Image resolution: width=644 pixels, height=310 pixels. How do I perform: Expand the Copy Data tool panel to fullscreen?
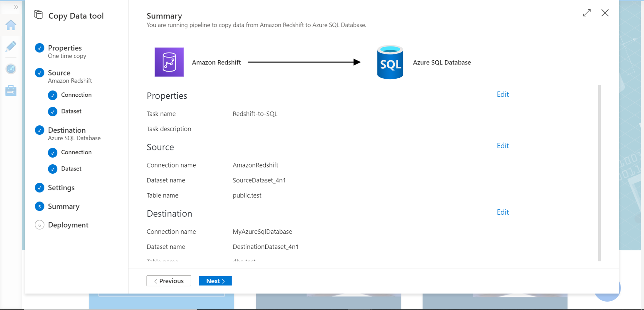[587, 13]
